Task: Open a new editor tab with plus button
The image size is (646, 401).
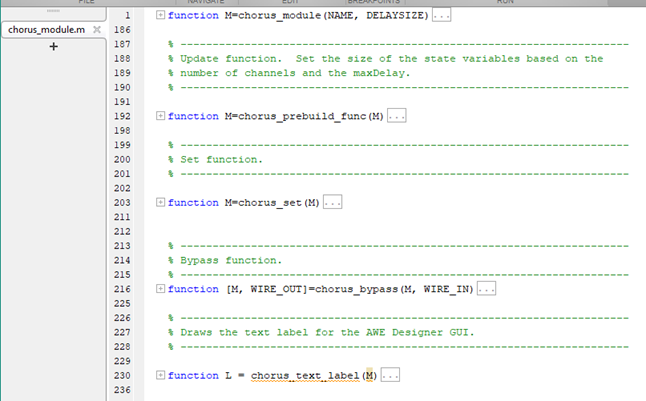Action: [x=53, y=48]
